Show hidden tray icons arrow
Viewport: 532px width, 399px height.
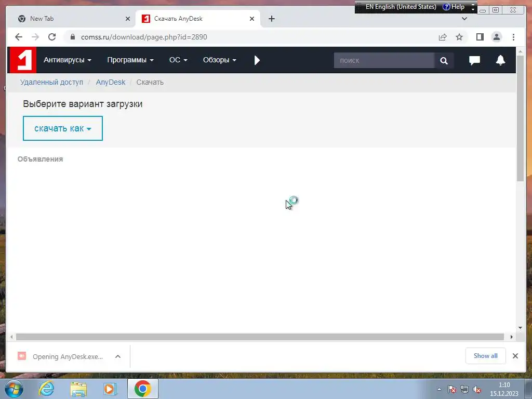[x=439, y=390]
